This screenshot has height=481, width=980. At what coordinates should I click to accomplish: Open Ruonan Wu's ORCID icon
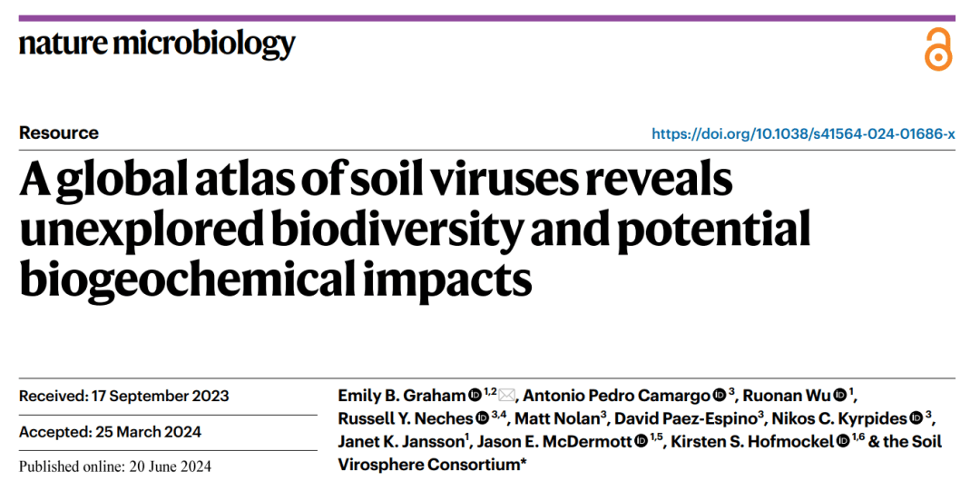pos(840,396)
